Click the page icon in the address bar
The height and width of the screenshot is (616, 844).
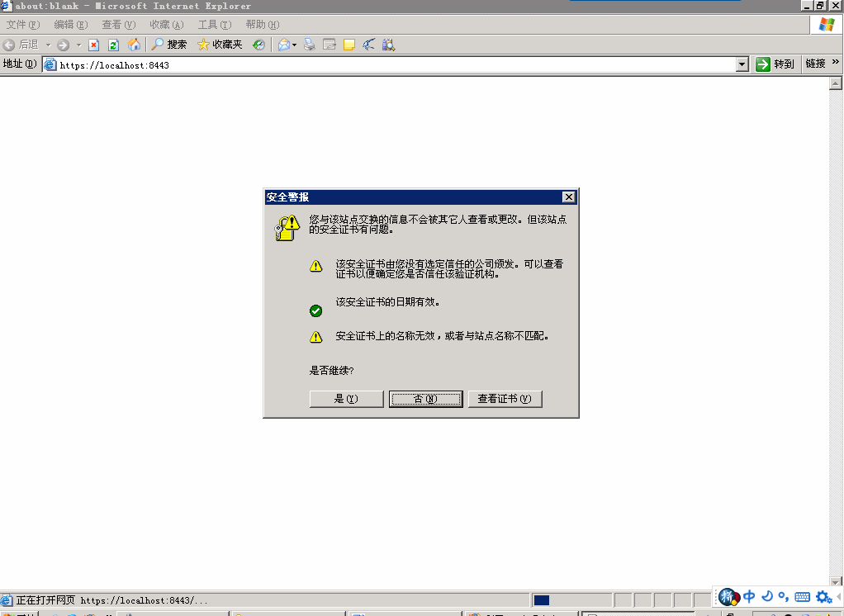[x=50, y=65]
